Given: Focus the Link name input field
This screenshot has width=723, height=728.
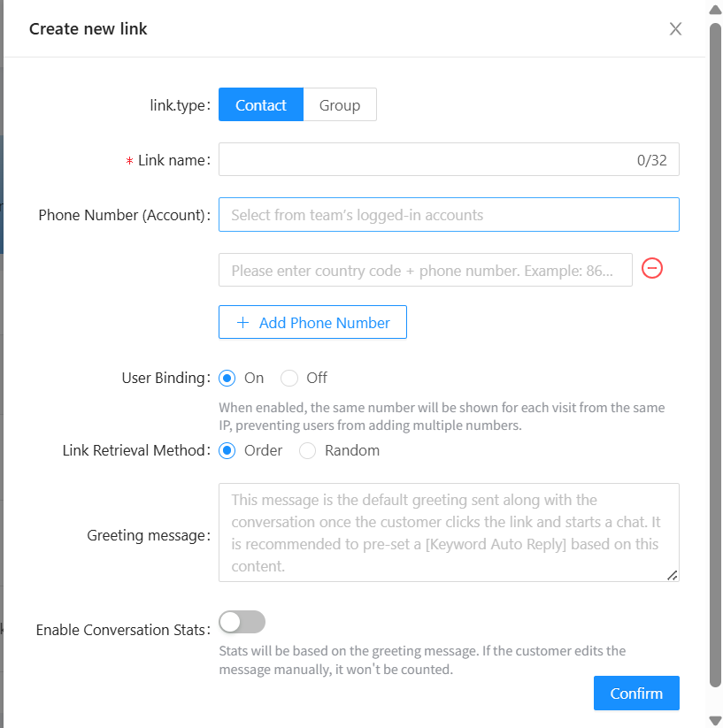Looking at the screenshot, I should 425,160.
